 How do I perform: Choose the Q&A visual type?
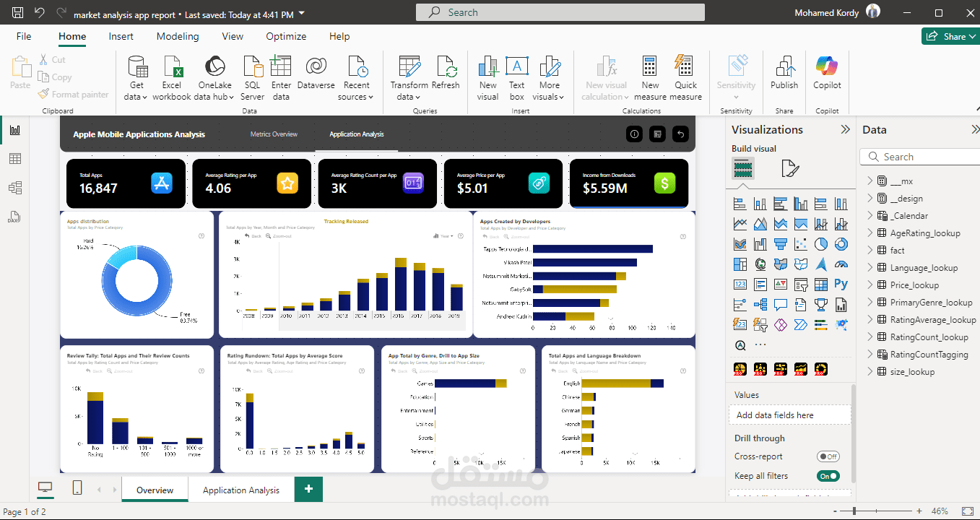[x=781, y=305]
